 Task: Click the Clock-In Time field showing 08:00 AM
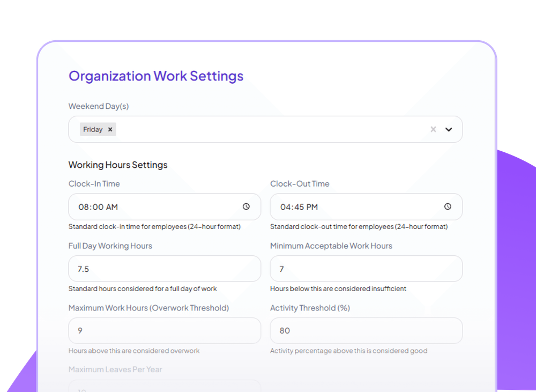[165, 207]
